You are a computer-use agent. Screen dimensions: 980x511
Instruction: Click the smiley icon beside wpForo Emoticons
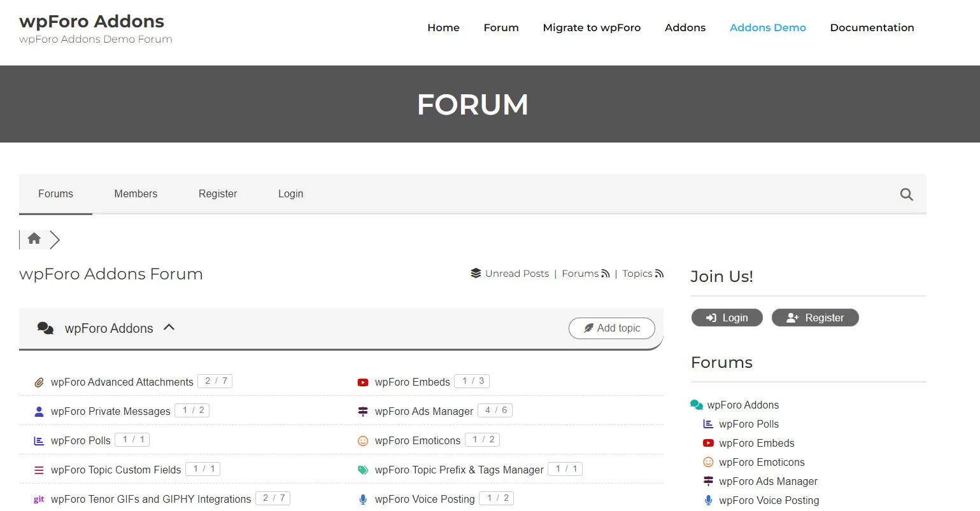coord(363,441)
